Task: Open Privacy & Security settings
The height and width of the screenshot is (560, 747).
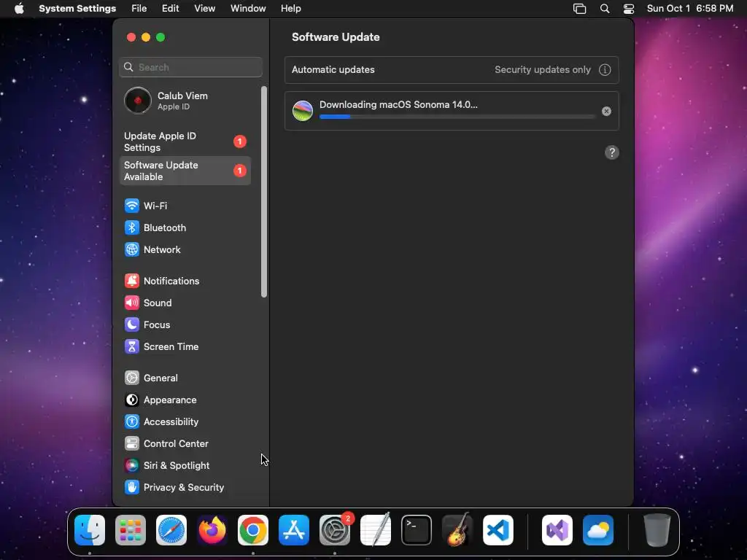Action: pyautogui.click(x=185, y=488)
